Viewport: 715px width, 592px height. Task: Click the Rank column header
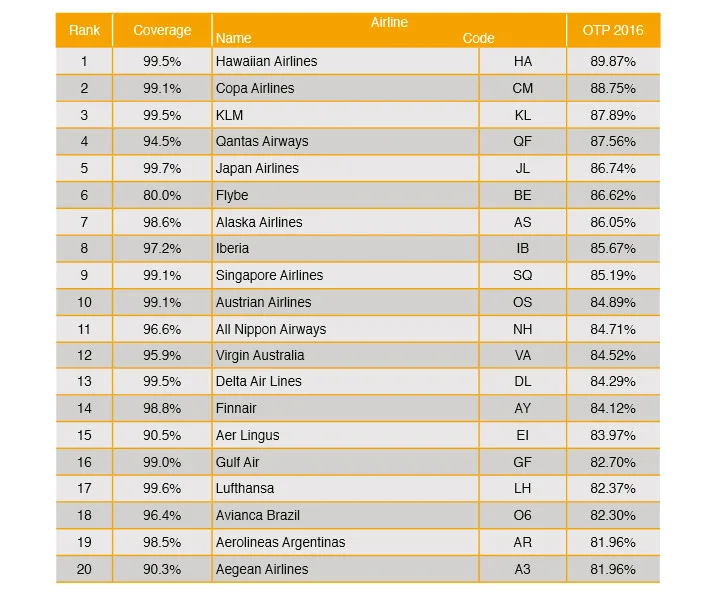coord(84,30)
